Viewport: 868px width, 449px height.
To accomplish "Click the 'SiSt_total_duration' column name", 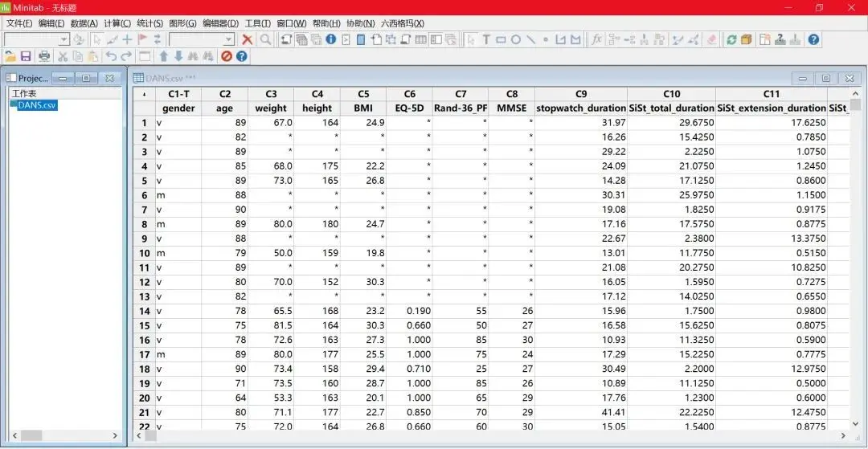I will coord(671,108).
